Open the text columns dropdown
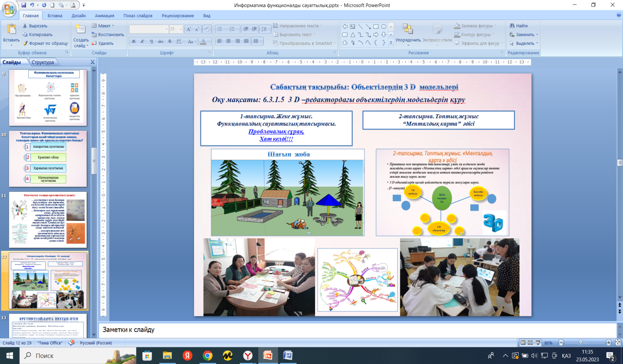The image size is (623, 364). [258, 41]
